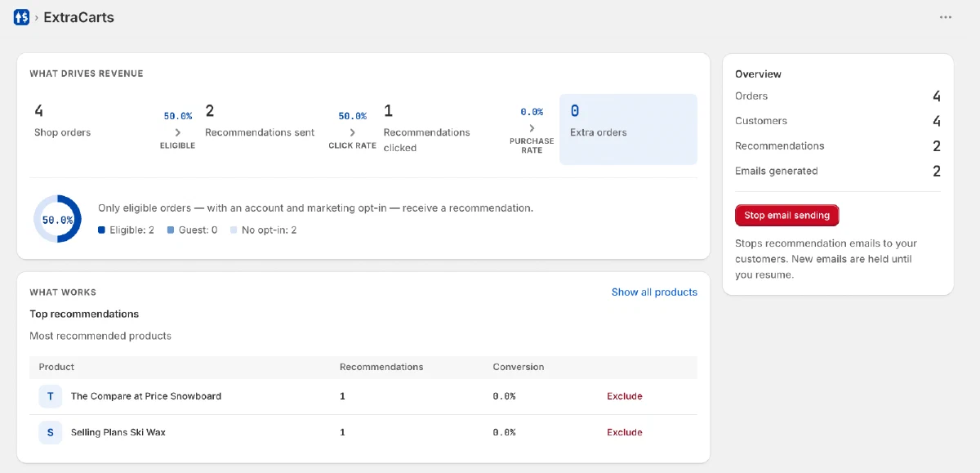Click the Guest: 0 legend swatch
This screenshot has width=980, height=473.
click(x=171, y=230)
